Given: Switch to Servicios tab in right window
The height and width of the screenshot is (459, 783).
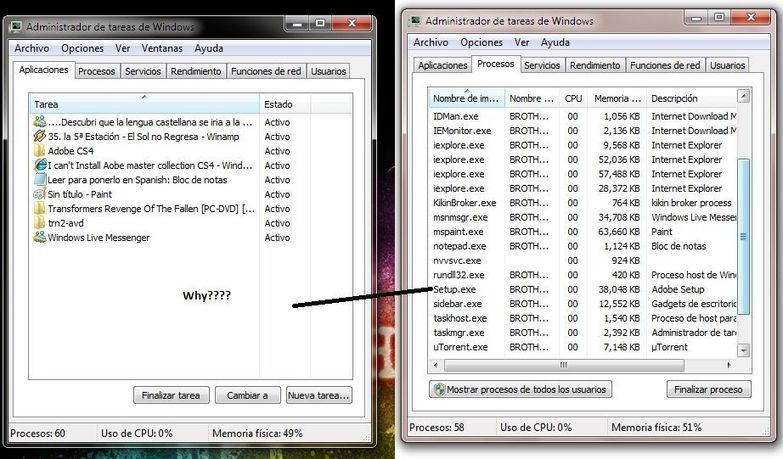Looking at the screenshot, I should tap(542, 65).
